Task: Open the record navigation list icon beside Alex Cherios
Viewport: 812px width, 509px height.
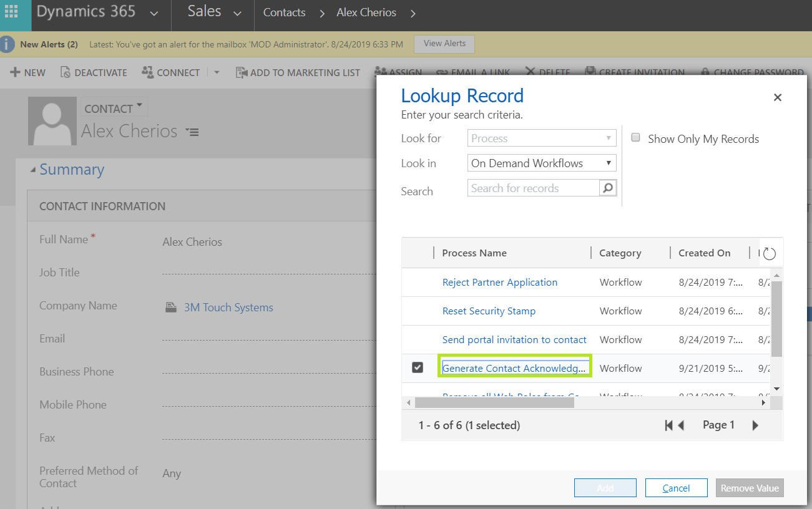Action: (x=192, y=132)
